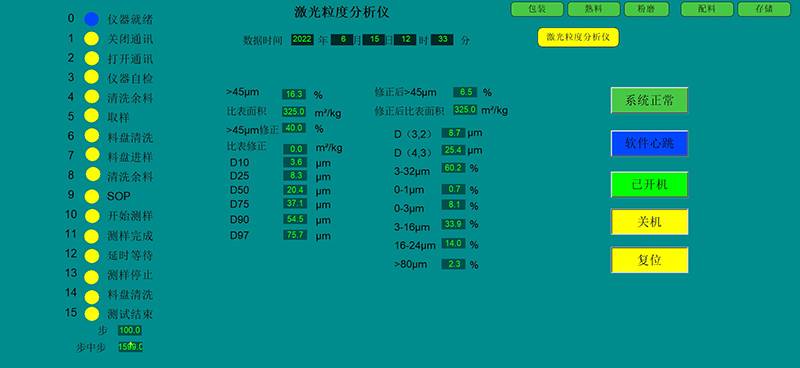Click the blue 软件心跳 button
Viewport: 800px width, 368px height.
(x=649, y=143)
